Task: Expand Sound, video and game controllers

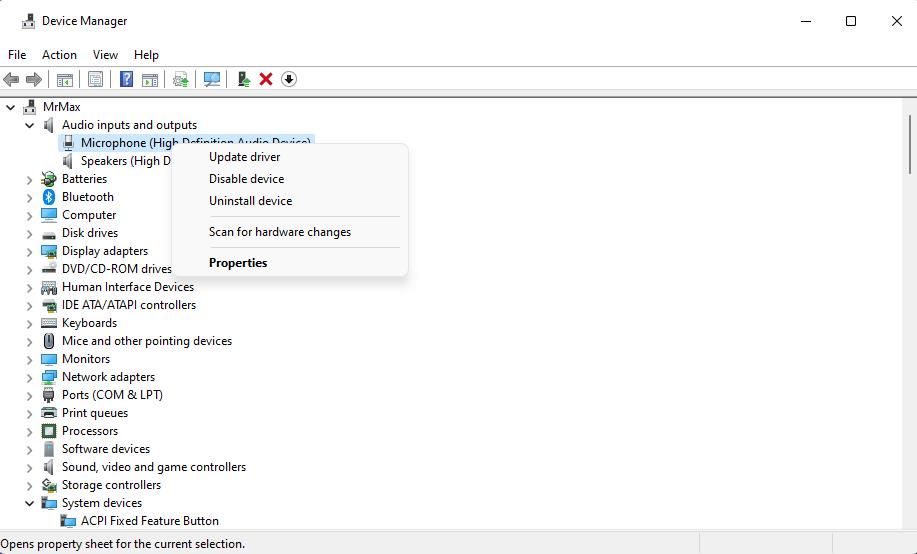Action: click(x=29, y=468)
